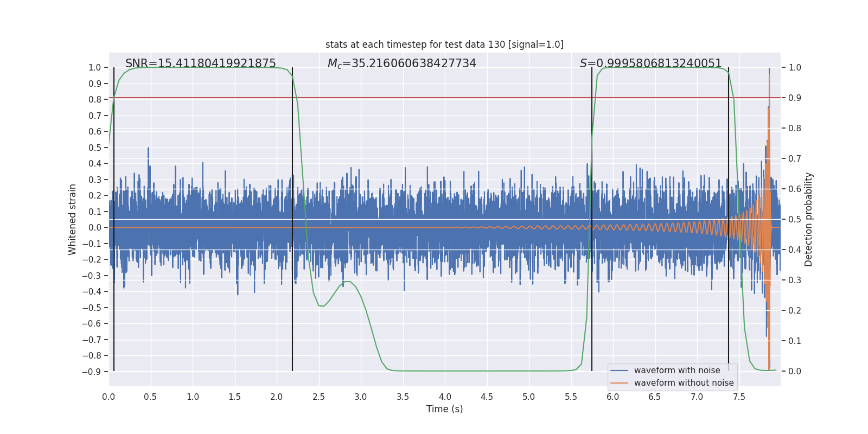Select the −0.6 tick on Whitened strain axis

(92, 324)
